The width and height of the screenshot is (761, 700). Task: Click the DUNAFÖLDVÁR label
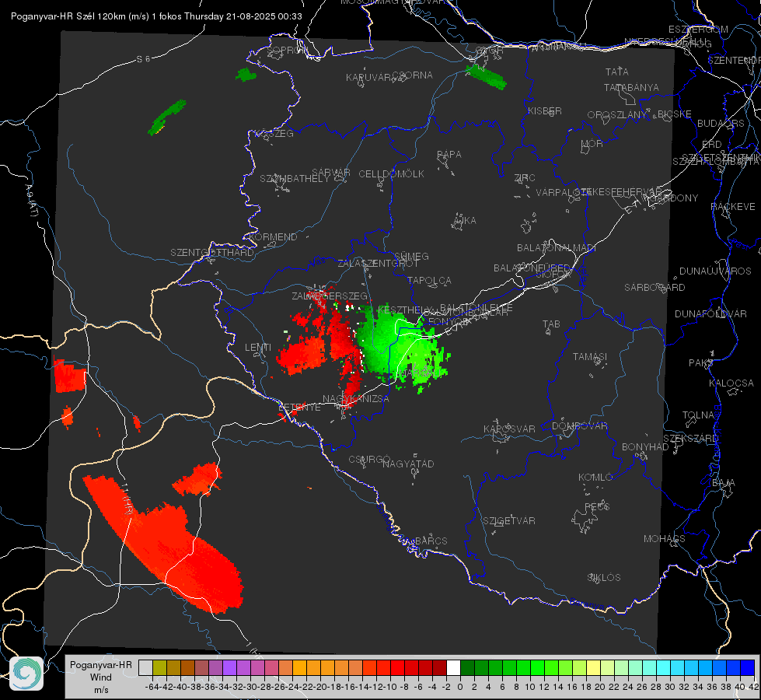[710, 313]
